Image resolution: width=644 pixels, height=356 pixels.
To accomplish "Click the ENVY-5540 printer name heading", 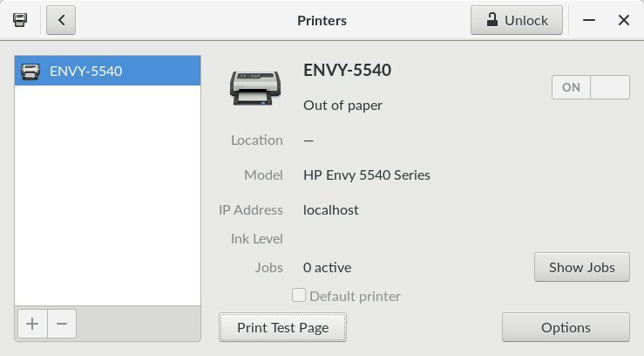I will tap(347, 70).
